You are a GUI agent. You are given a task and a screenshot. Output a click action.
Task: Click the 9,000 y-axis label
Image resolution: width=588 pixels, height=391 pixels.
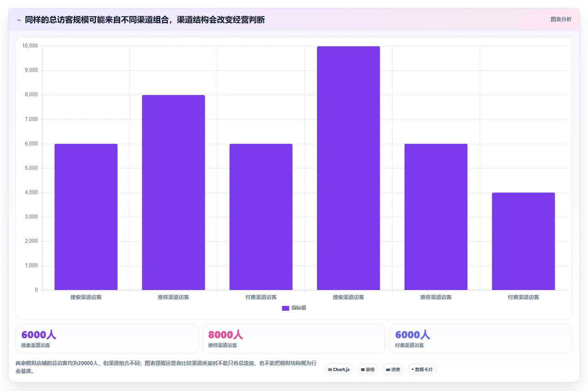click(31, 70)
